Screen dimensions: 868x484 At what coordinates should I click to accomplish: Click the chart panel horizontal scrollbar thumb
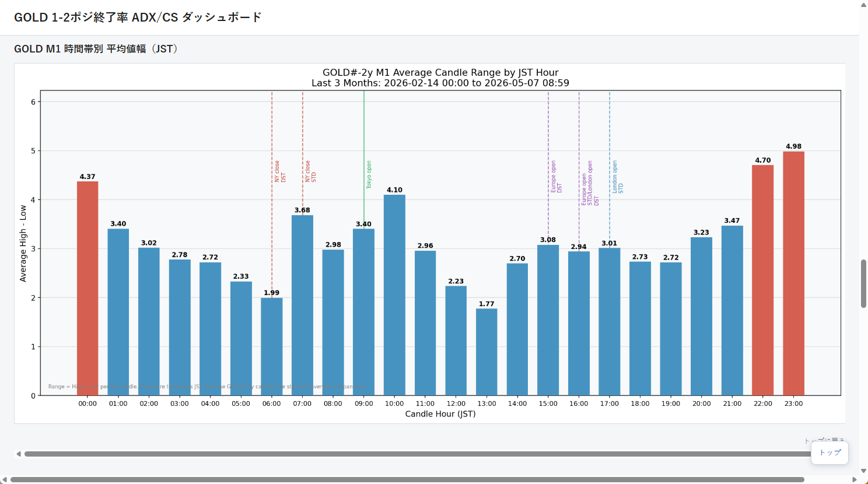click(418, 454)
